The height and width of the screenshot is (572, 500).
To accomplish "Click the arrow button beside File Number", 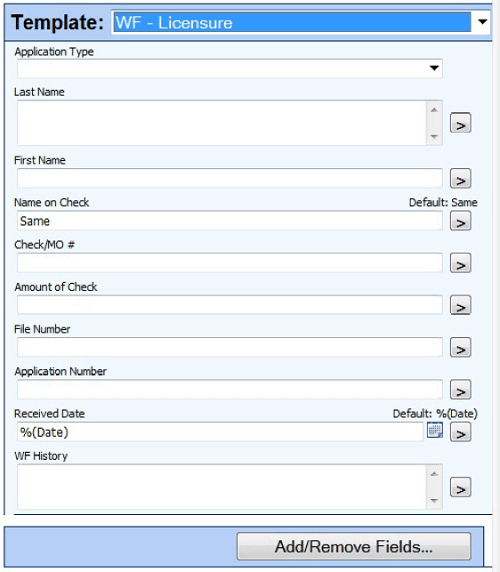I will (x=460, y=347).
